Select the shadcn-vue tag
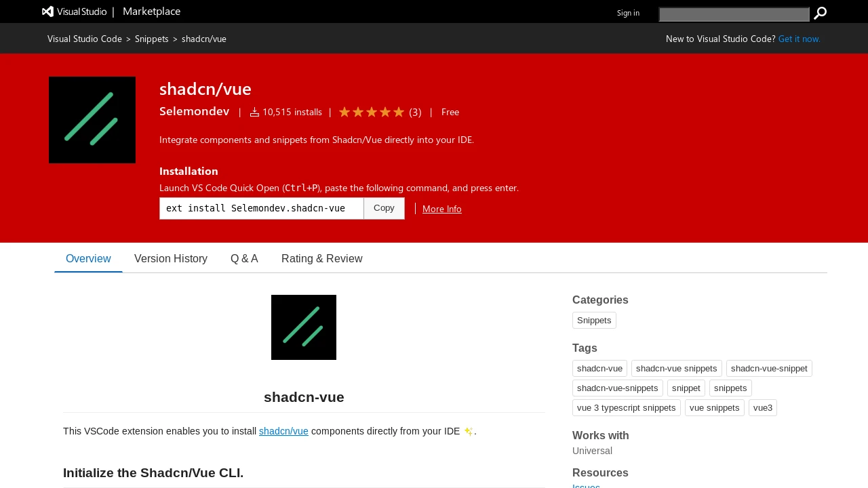868x488 pixels. (599, 368)
